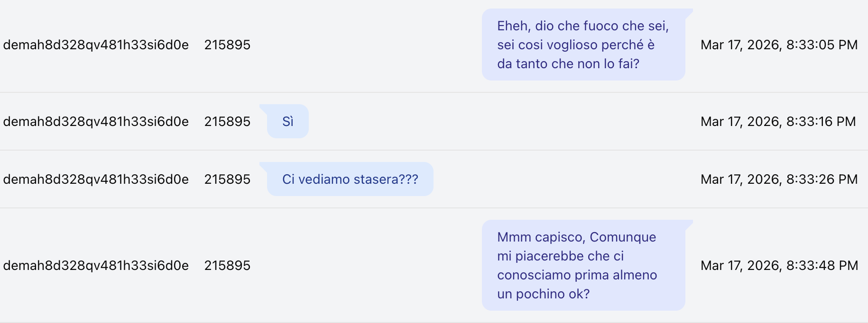The image size is (868, 323).
Task: Select the 'Sì' message bubble
Action: pos(288,122)
